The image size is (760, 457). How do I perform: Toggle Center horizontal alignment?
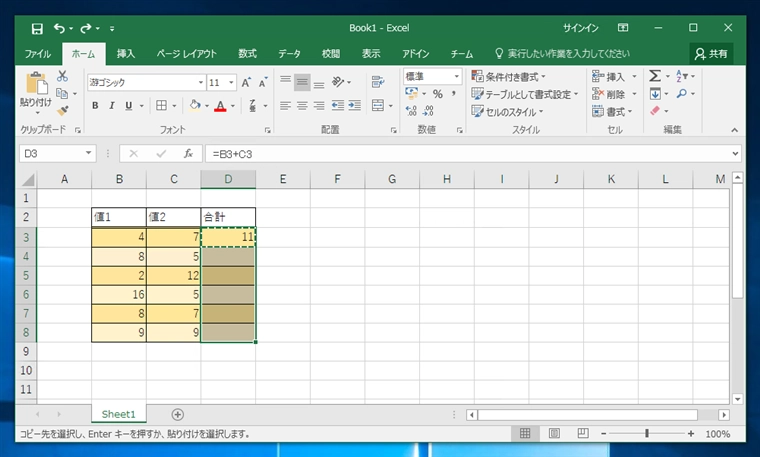point(302,105)
